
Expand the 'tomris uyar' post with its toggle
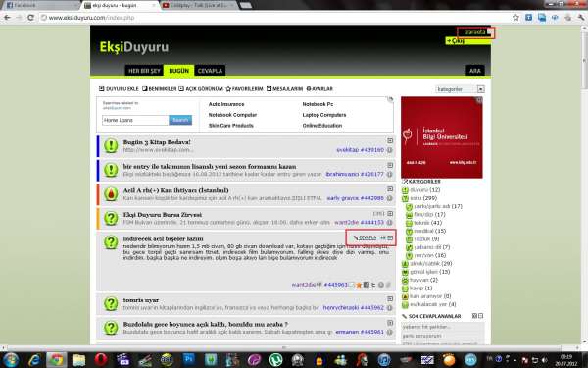[x=390, y=299]
